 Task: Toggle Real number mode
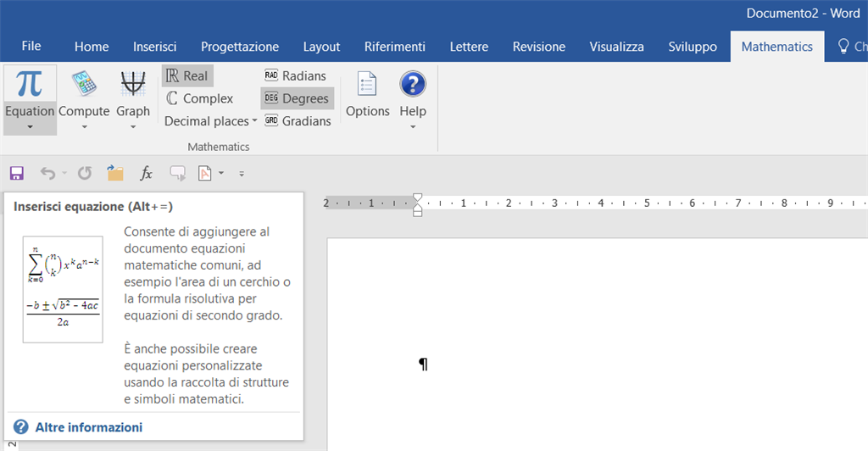coord(187,75)
